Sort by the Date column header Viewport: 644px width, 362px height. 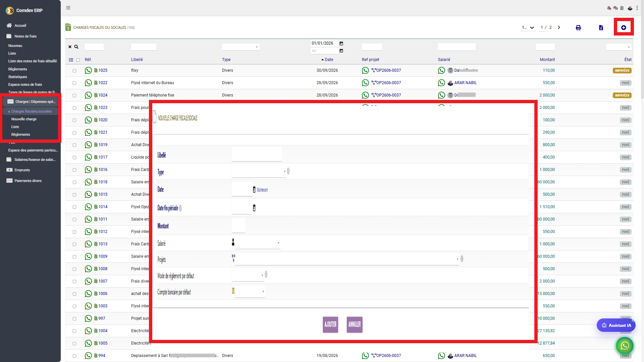(x=329, y=60)
